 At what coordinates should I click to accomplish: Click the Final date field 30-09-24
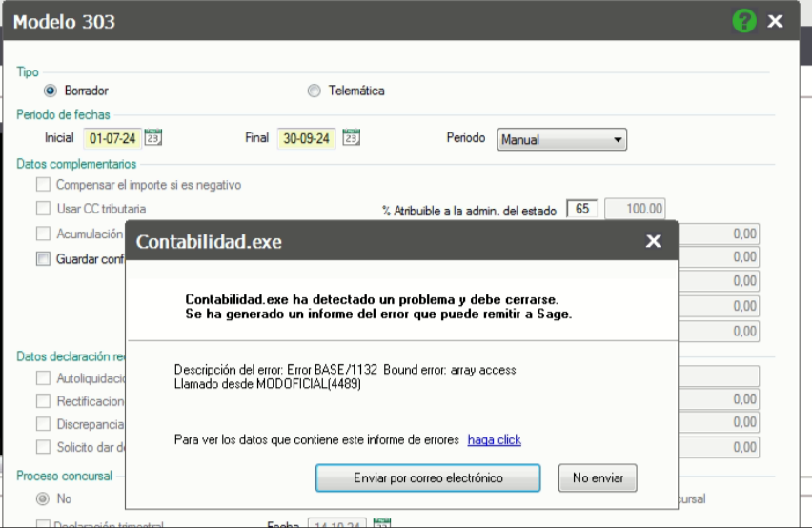point(306,138)
